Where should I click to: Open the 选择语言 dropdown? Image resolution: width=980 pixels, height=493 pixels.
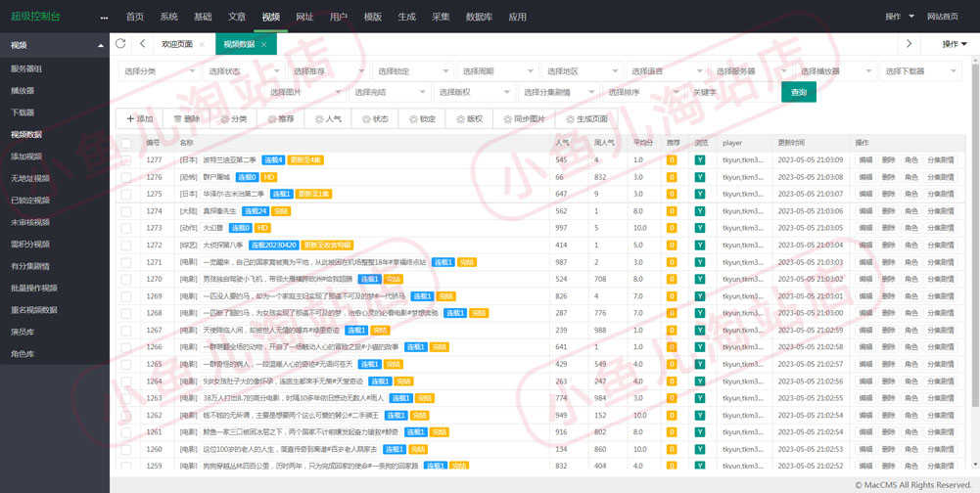click(x=667, y=71)
